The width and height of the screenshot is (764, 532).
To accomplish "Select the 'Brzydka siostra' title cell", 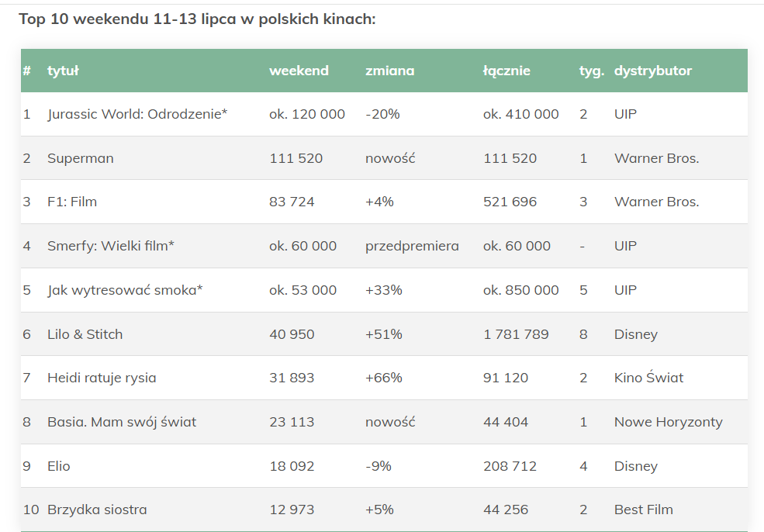I will pos(97,510).
